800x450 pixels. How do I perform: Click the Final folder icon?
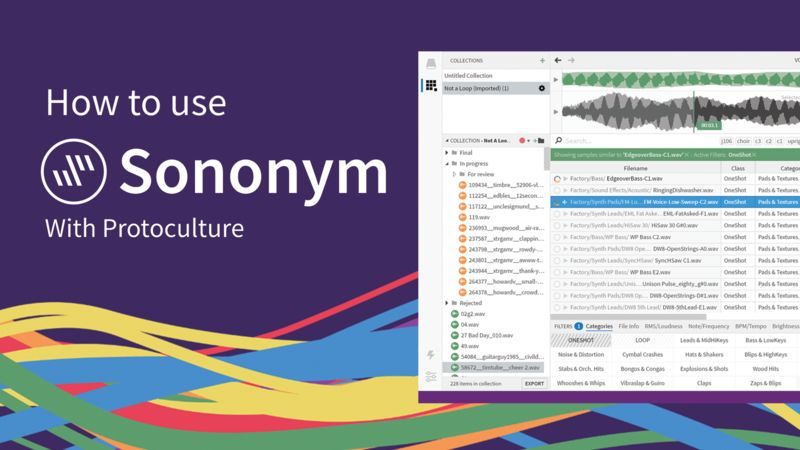(x=455, y=153)
